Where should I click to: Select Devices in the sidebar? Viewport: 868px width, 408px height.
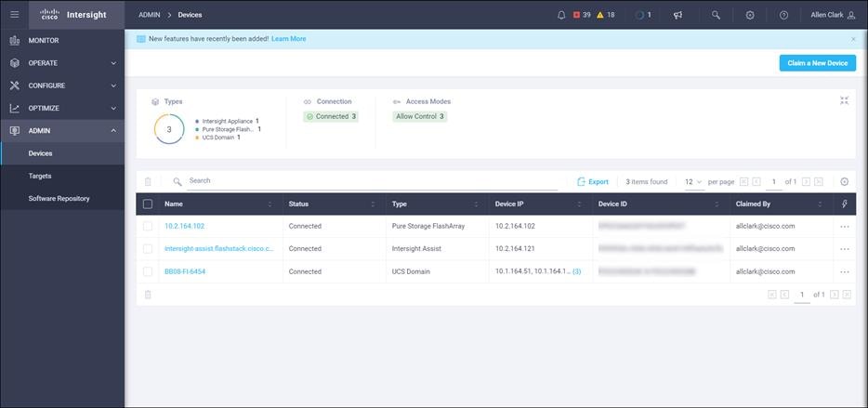[62, 153]
